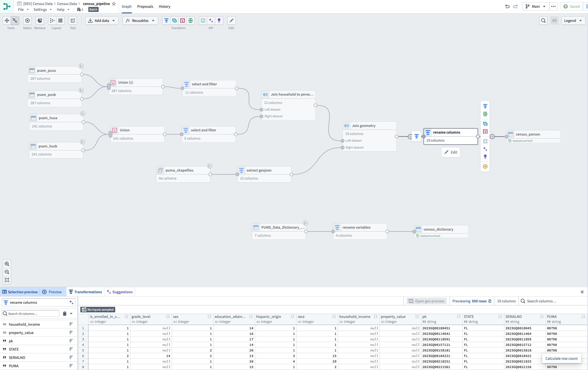Viewport: 588px width, 370px height.
Task: Click the AIP lightbulb explain icon
Action: [219, 21]
